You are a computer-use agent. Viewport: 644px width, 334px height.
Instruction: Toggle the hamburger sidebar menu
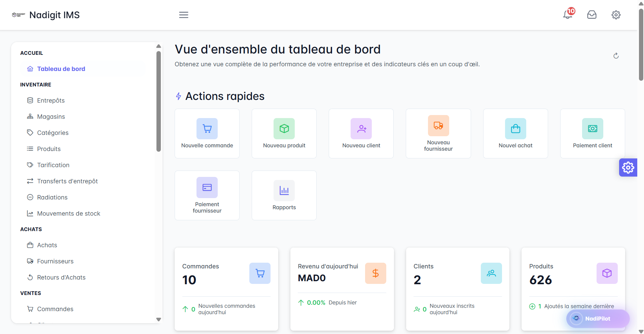coord(184,15)
